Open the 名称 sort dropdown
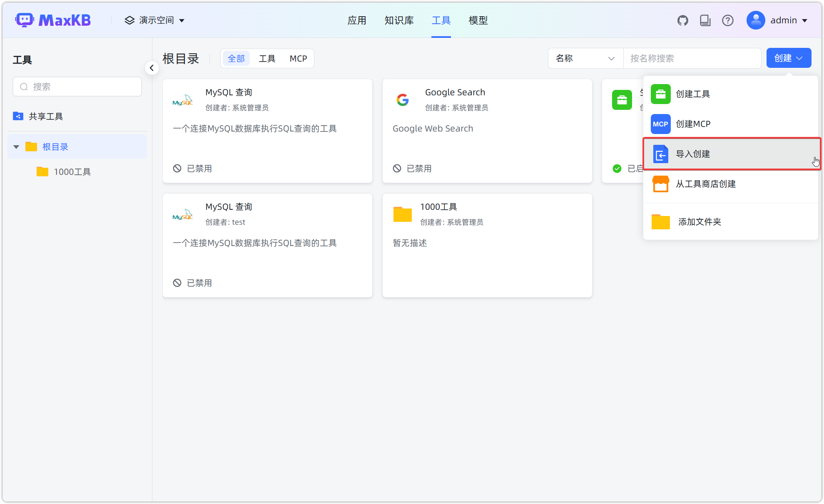Viewport: 824px width, 504px height. pyautogui.click(x=585, y=58)
